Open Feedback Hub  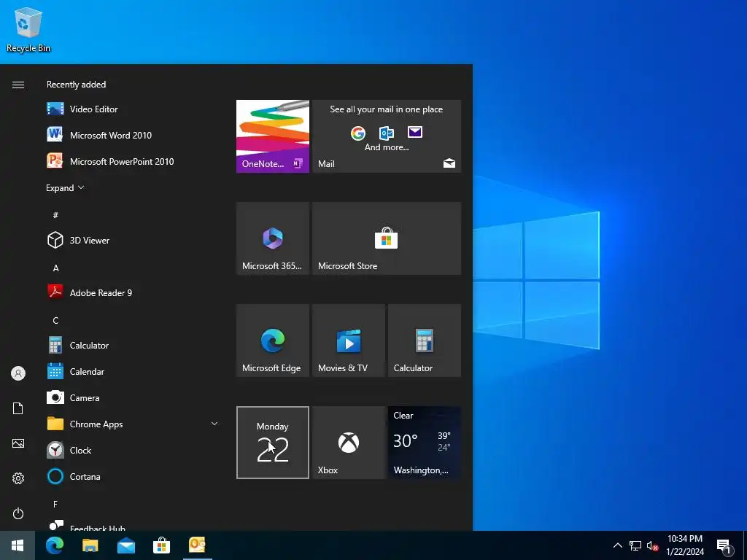click(x=133, y=525)
